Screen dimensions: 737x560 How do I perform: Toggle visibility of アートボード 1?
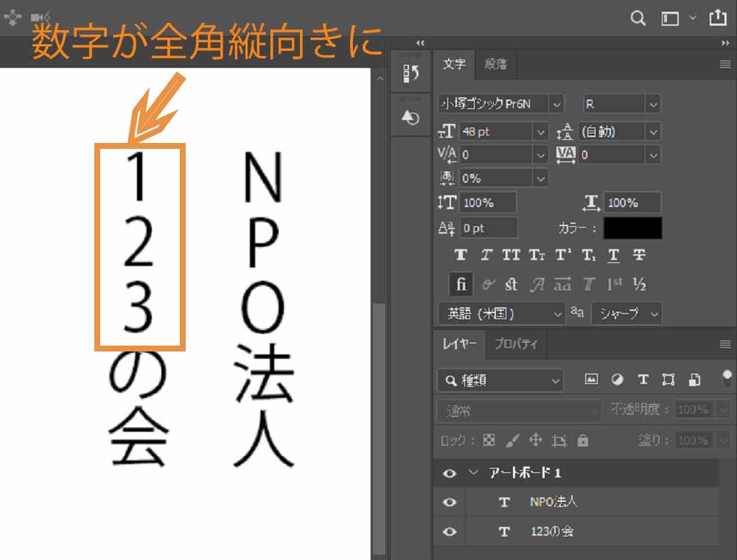click(x=449, y=473)
